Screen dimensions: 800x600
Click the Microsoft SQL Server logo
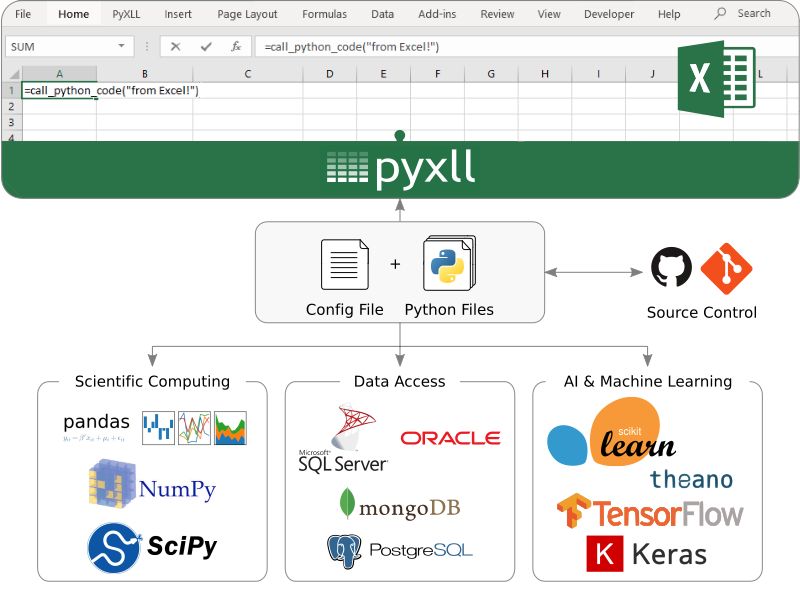(343, 439)
